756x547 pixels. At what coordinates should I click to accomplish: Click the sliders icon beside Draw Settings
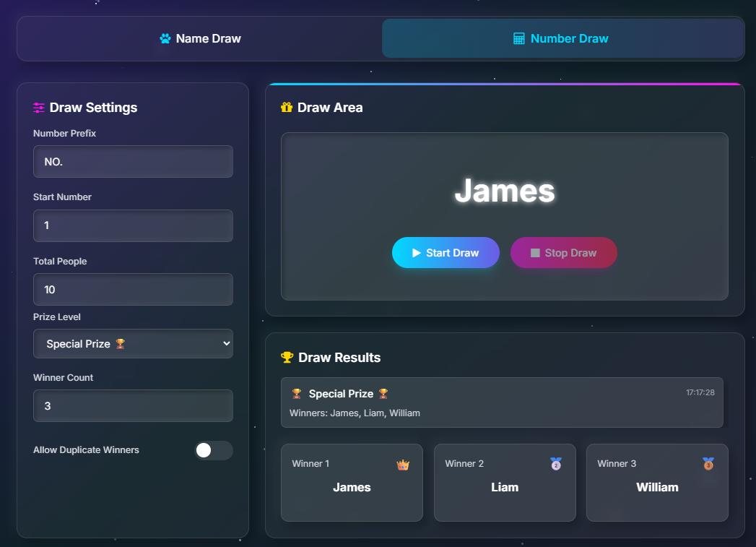point(39,108)
